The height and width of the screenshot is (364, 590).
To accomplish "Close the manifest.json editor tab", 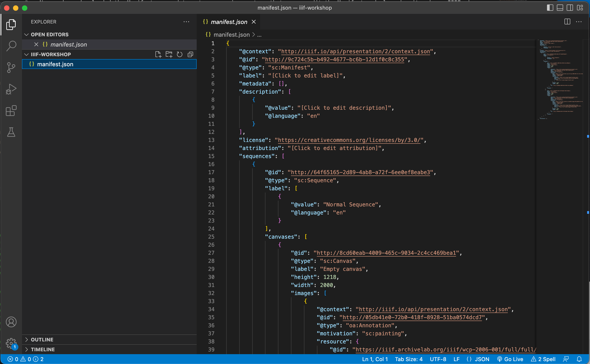I will click(254, 22).
